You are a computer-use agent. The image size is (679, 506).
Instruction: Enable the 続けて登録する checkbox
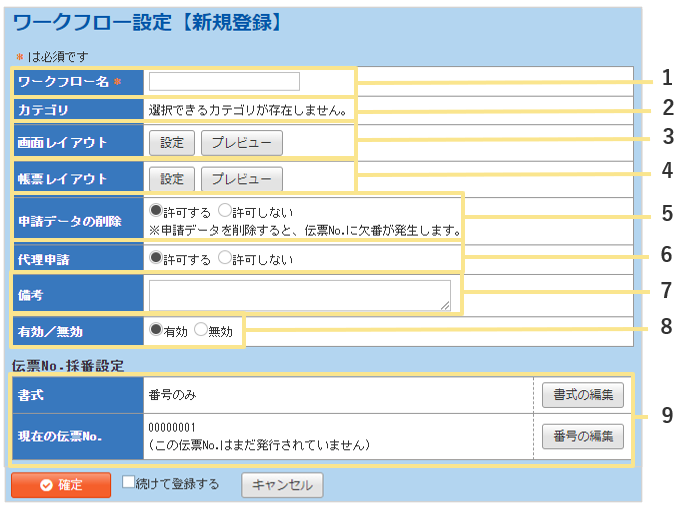[129, 482]
